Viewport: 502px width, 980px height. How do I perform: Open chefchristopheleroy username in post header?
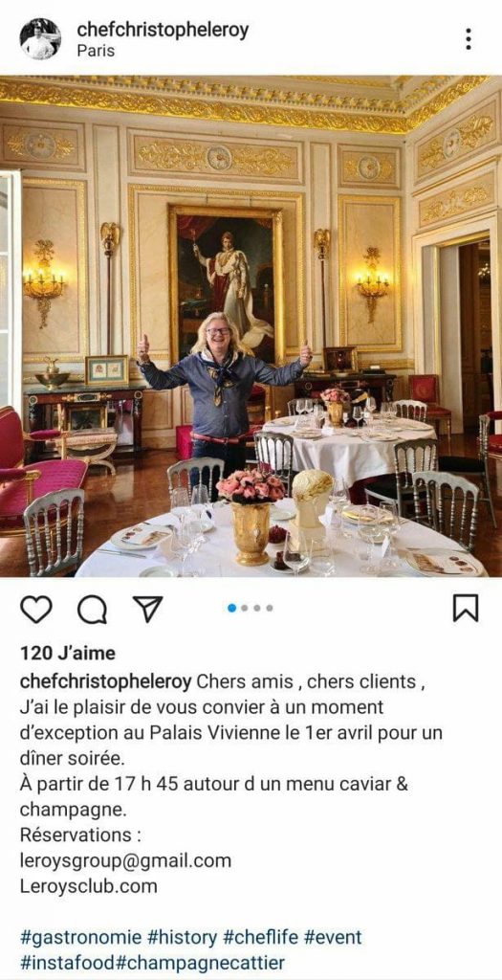coord(163,30)
